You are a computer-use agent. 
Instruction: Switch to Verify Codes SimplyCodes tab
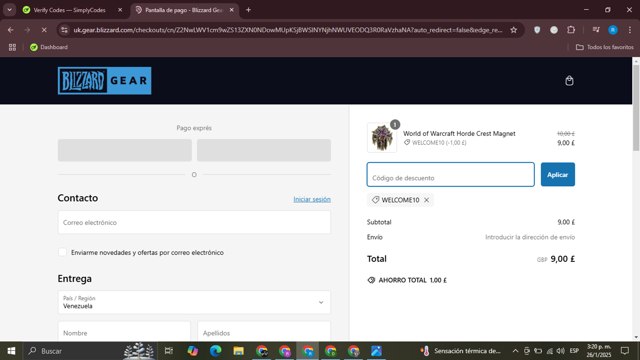click(x=69, y=10)
